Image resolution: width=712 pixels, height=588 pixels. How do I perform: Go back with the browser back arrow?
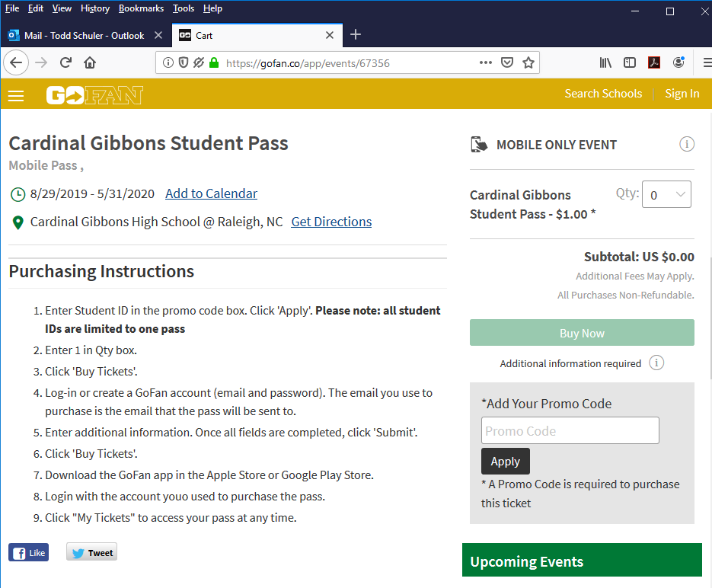[x=16, y=62]
